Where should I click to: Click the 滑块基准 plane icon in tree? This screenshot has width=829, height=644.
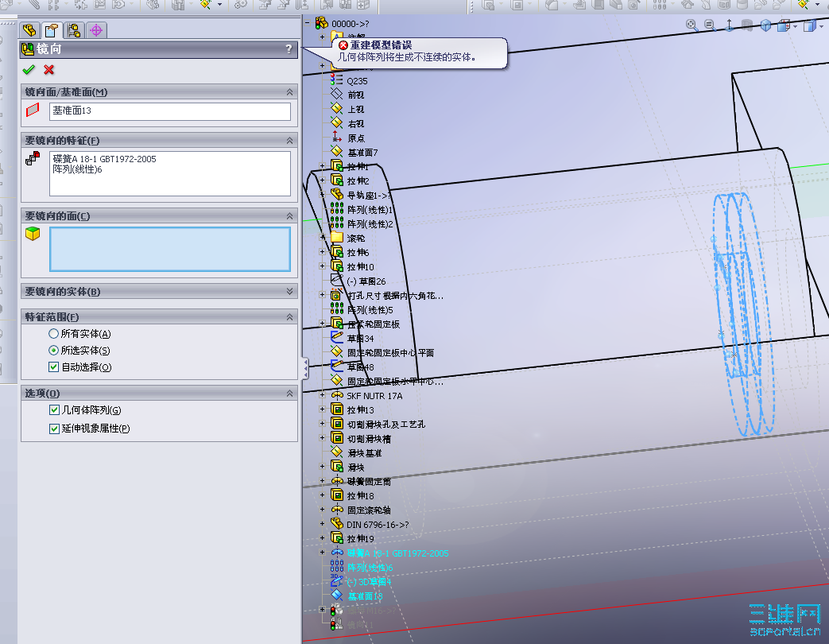tap(337, 452)
